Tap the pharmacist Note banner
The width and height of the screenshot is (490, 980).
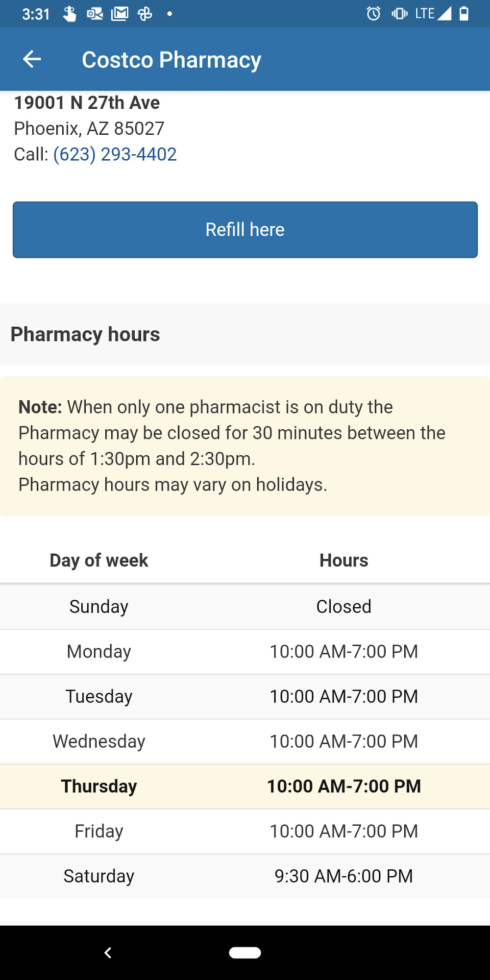coord(245,446)
